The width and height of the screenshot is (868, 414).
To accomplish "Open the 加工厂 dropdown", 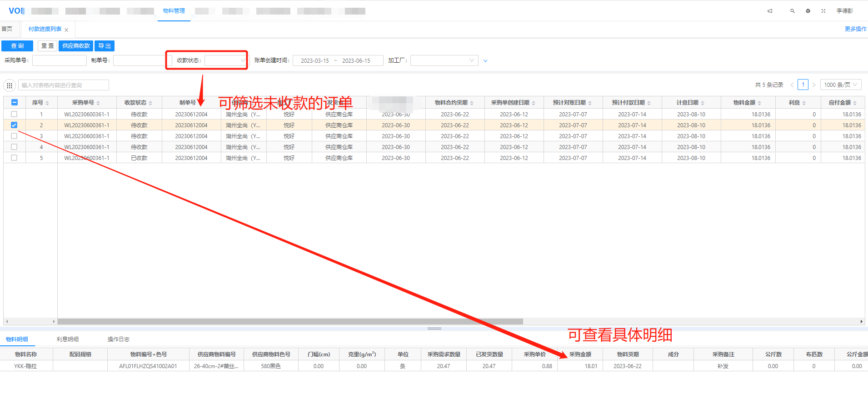I will [444, 60].
